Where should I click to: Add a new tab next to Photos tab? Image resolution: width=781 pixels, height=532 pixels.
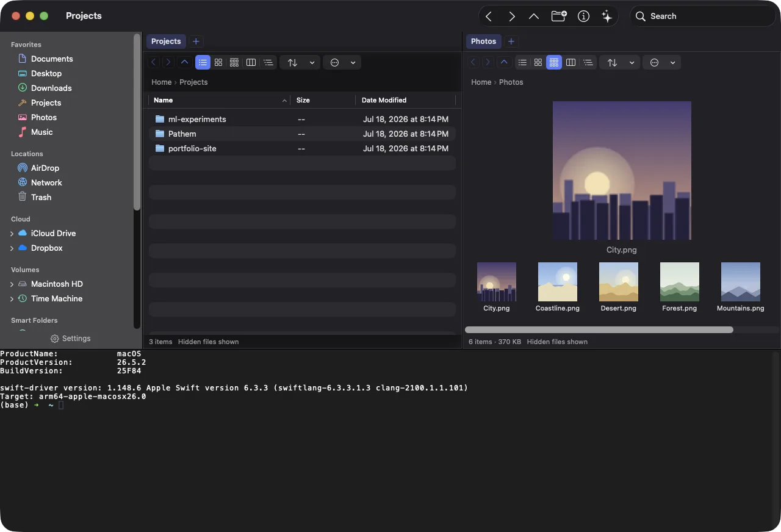tap(511, 41)
